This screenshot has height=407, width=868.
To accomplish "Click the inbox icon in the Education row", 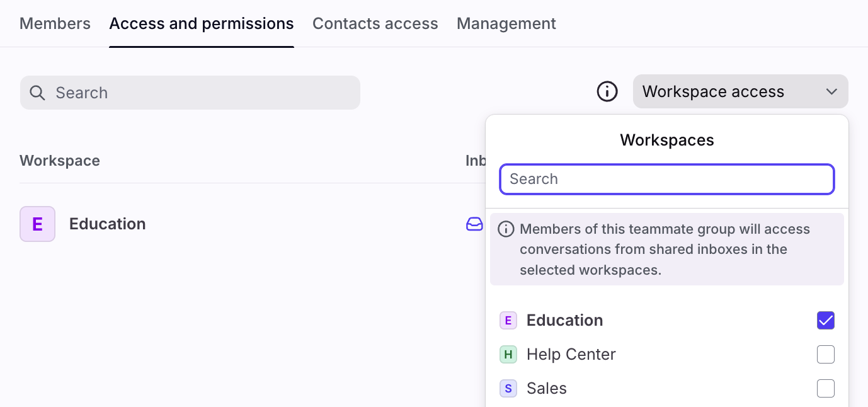I will (474, 224).
